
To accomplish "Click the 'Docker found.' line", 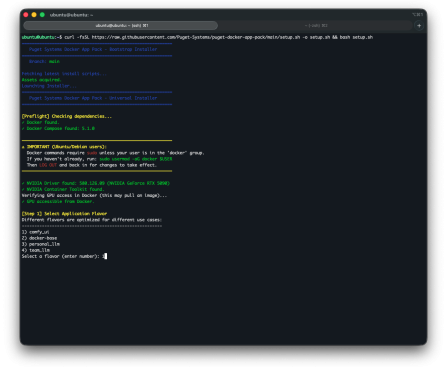I will (41, 122).
